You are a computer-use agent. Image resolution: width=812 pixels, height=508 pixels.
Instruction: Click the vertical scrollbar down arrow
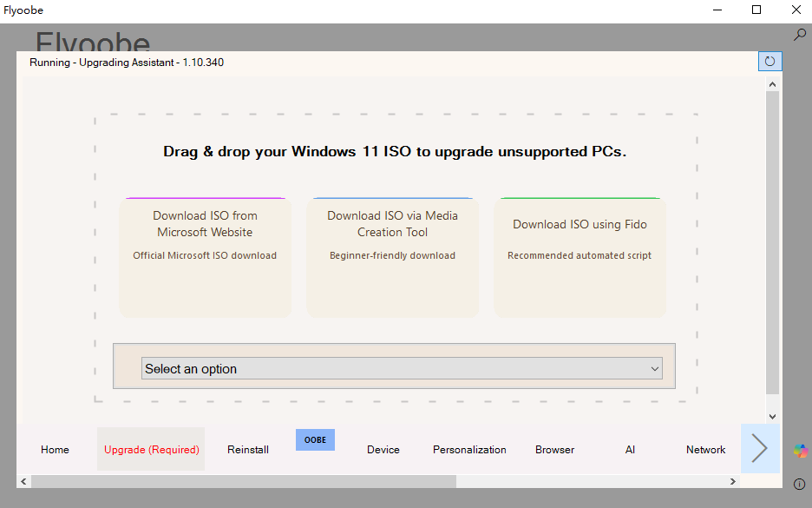tap(773, 416)
